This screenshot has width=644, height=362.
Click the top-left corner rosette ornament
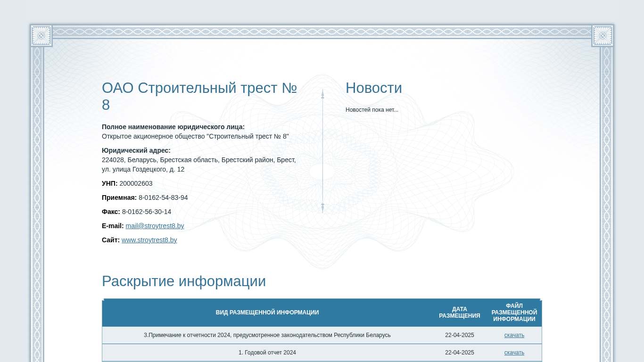pos(41,36)
